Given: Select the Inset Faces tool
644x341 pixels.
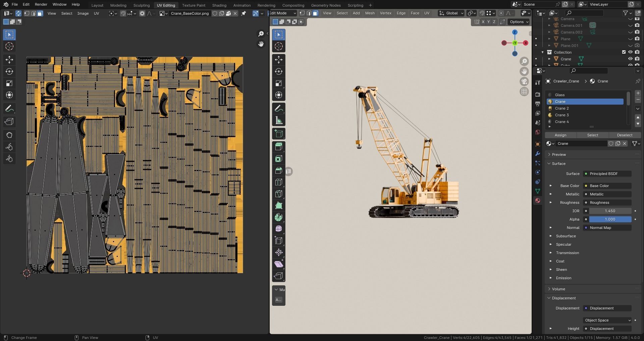Looking at the screenshot, I should tap(279, 159).
